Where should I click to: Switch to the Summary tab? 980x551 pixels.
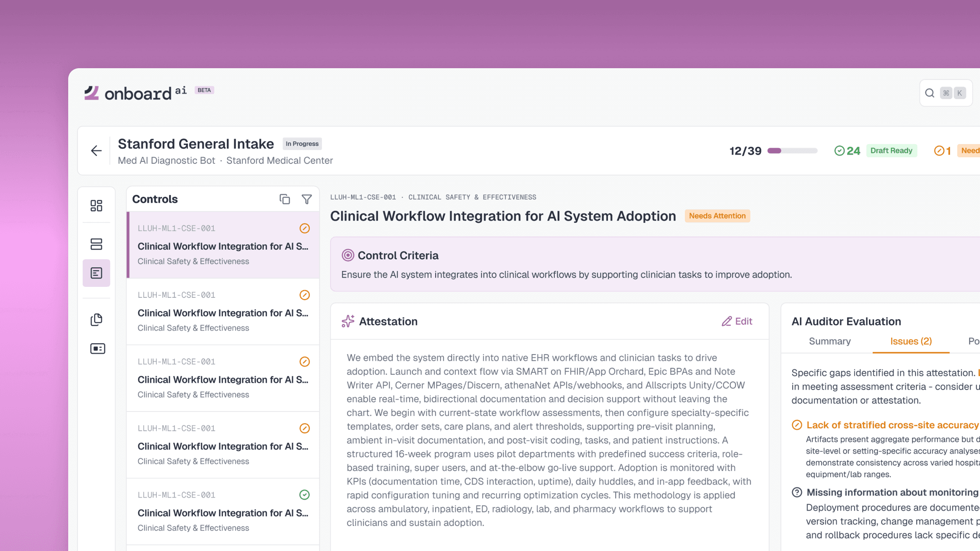click(829, 341)
